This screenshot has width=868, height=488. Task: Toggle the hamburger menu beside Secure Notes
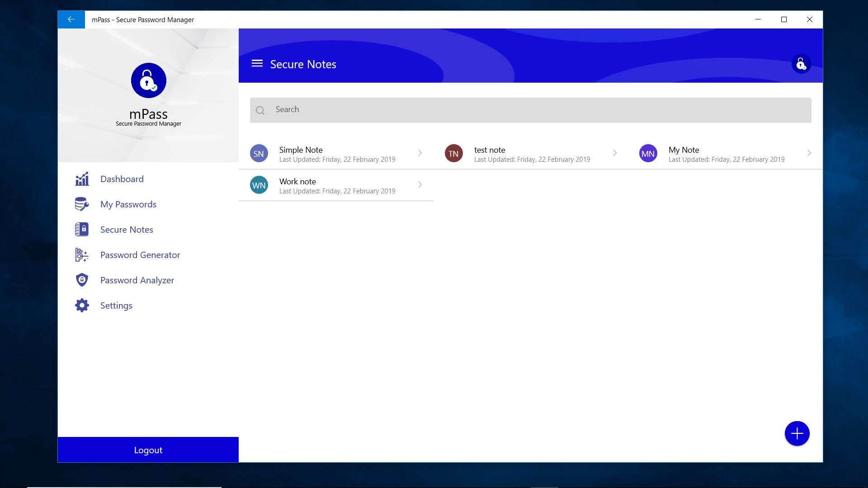click(257, 64)
